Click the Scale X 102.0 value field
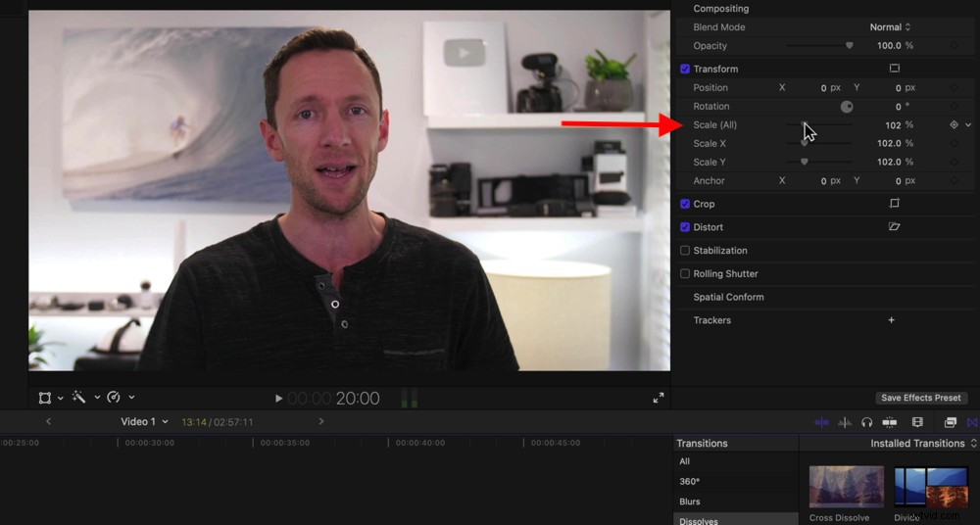980x525 pixels. tap(890, 144)
